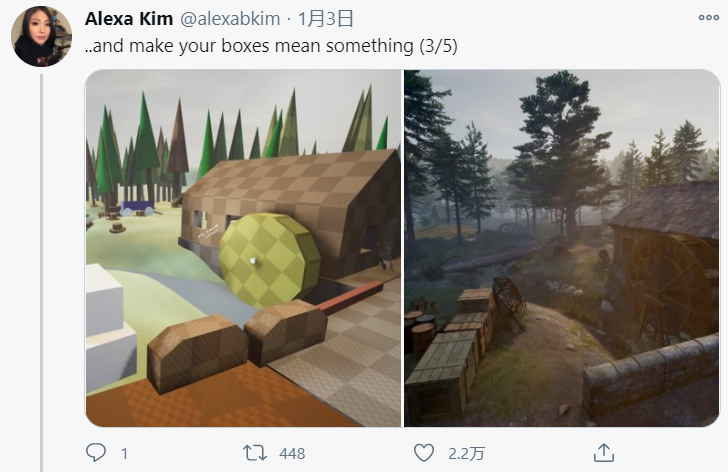Click the wooden waterwheel in the right image
The image size is (728, 472).
point(666,288)
